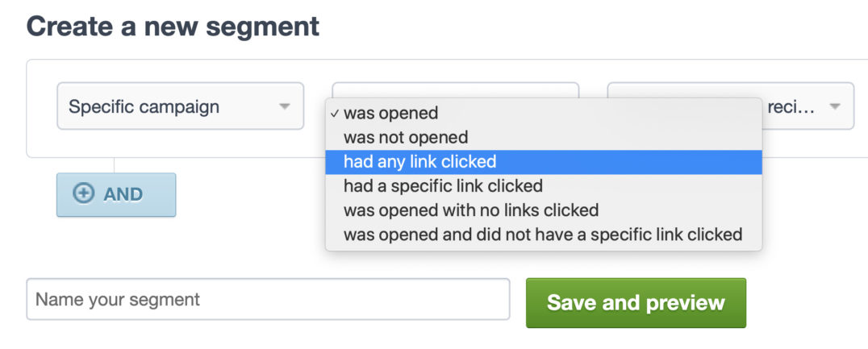This screenshot has height=349, width=868.
Task: Click the Specific campaign dropdown arrow
Action: pos(284,106)
